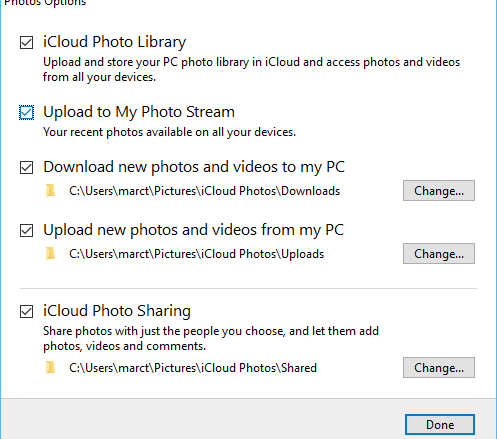497x439 pixels.
Task: Toggle the Upload to My Photo Stream checkbox
Action: click(26, 112)
